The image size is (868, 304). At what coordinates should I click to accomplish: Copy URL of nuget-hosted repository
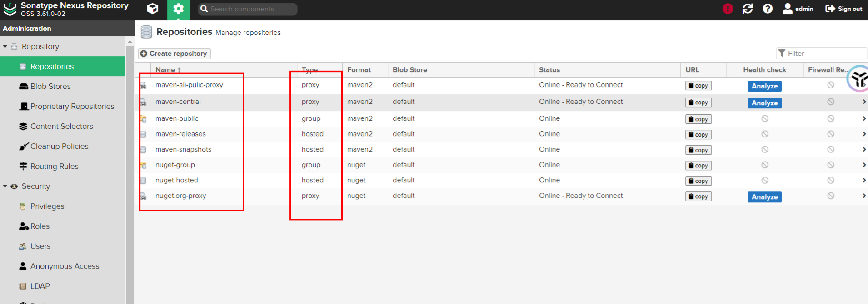pos(698,181)
